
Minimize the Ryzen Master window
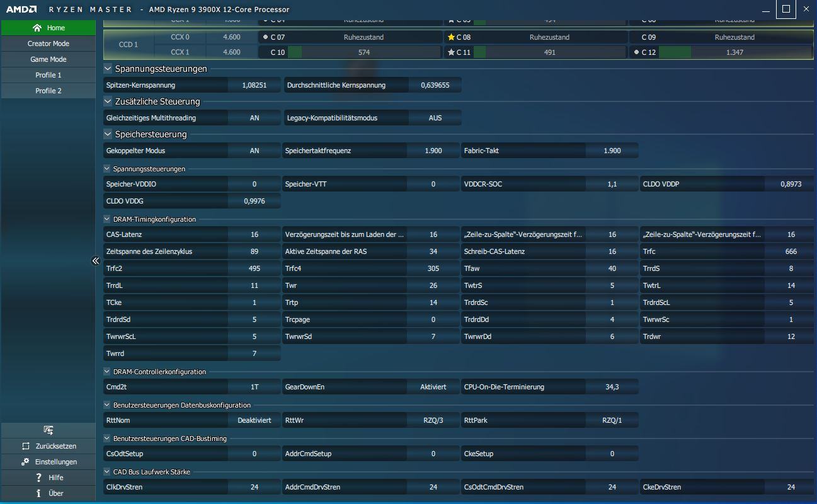(x=766, y=9)
